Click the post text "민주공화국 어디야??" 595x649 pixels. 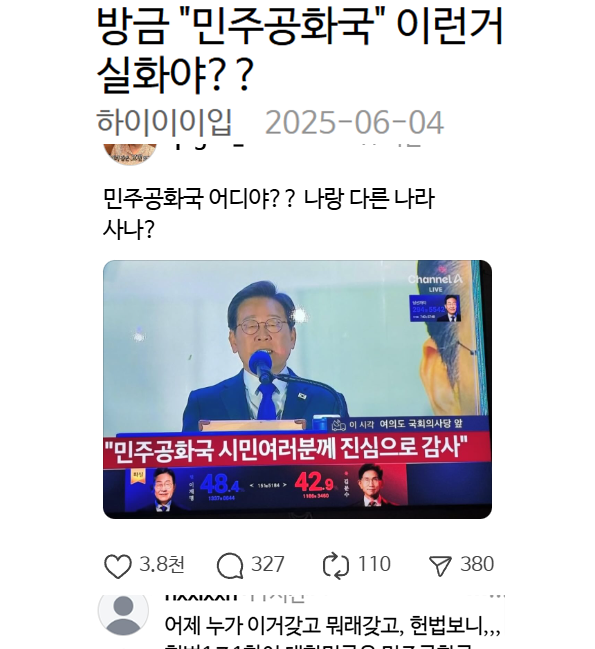click(198, 199)
